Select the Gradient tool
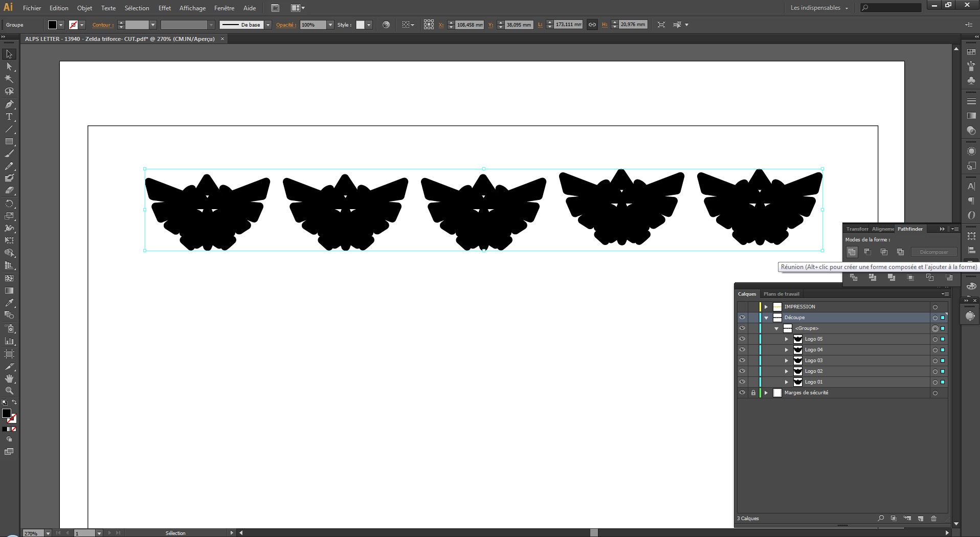This screenshot has height=537, width=980. tap(9, 290)
